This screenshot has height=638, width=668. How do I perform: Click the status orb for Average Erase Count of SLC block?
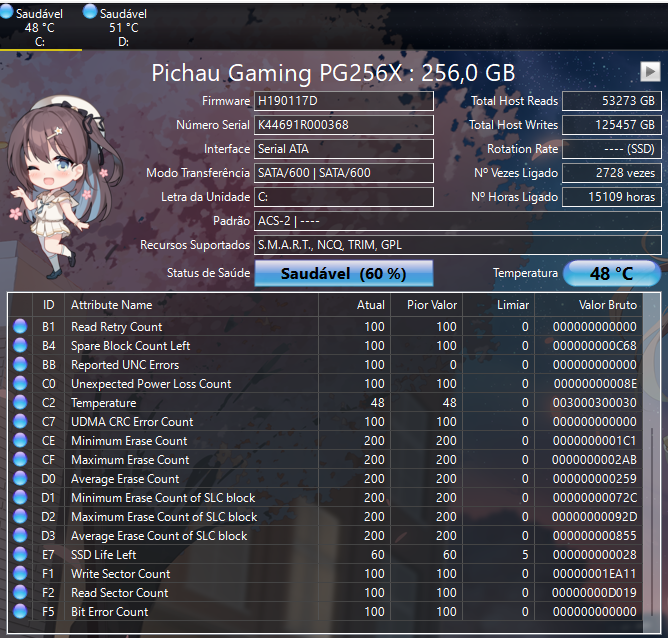[20, 535]
